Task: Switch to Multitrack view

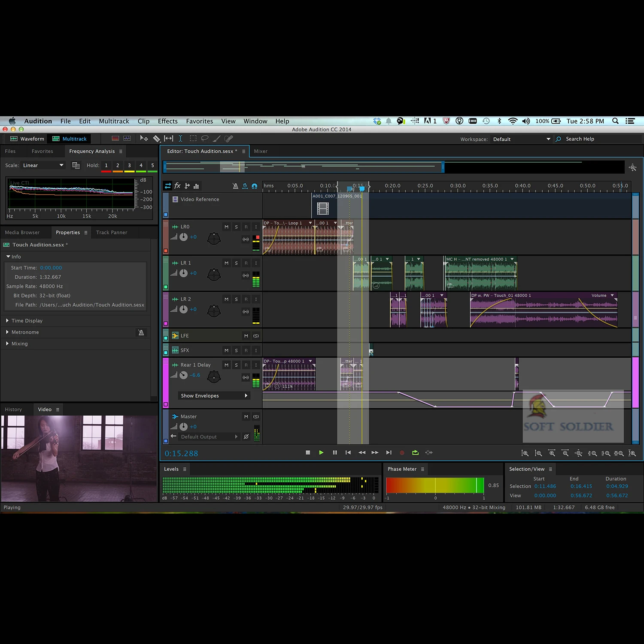Action: pos(70,139)
